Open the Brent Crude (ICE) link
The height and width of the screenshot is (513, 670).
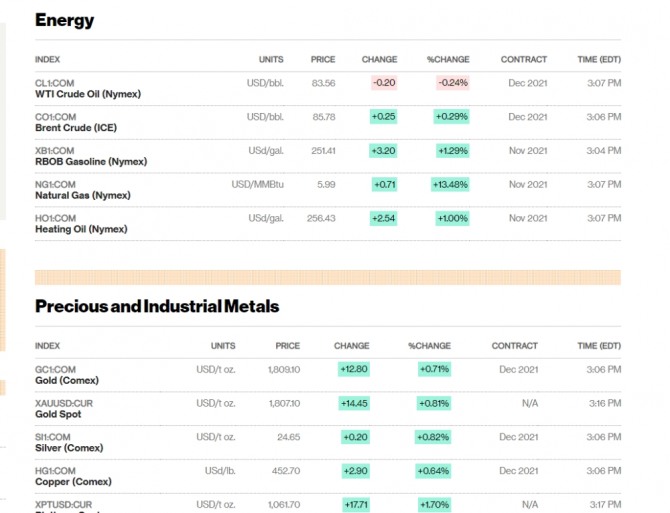pos(76,128)
